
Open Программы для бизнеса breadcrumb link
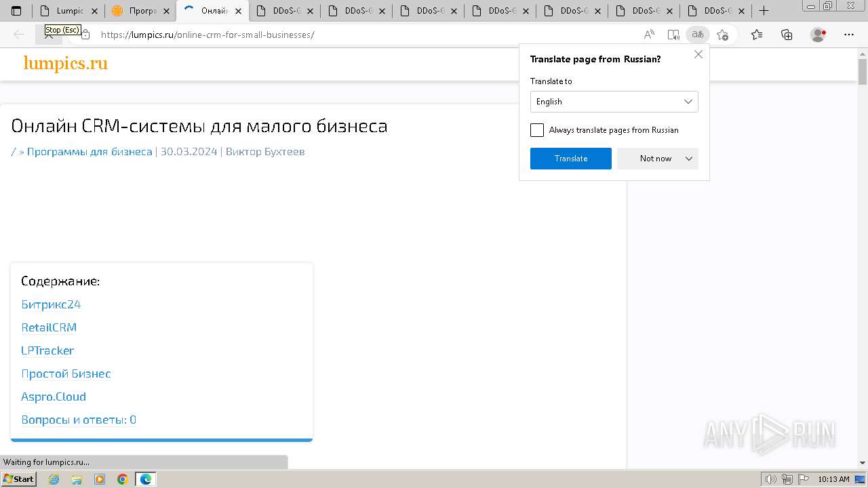pos(90,152)
